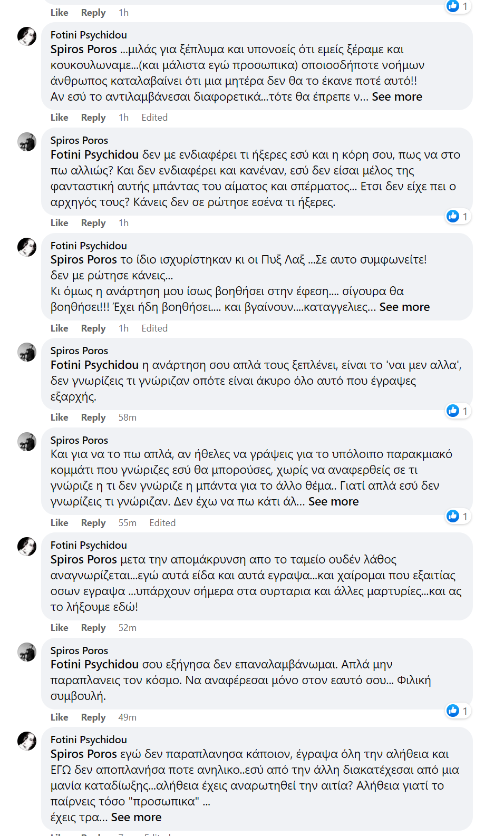
Task: View edit history of the 55m comment
Action: tap(162, 523)
